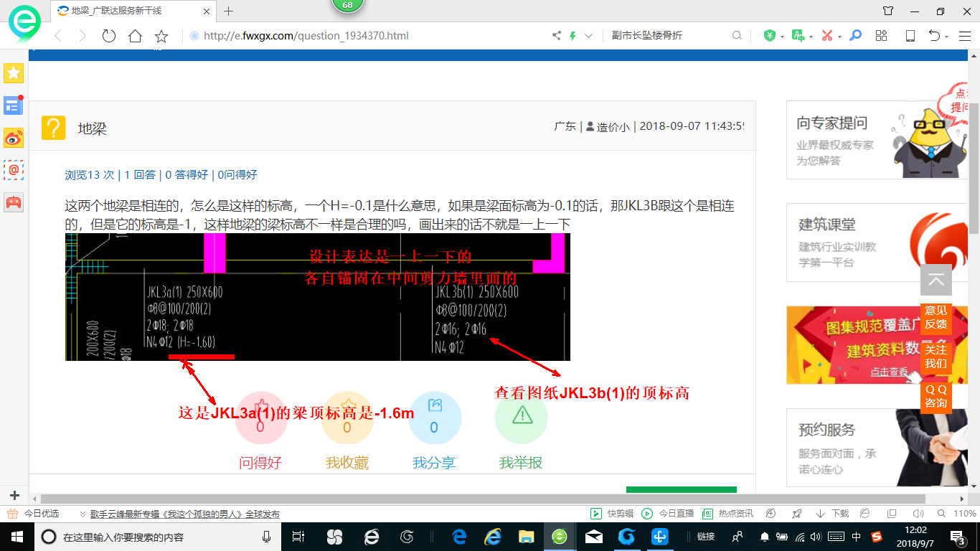
Task: Open the beam drawing screenshot image
Action: tap(318, 297)
